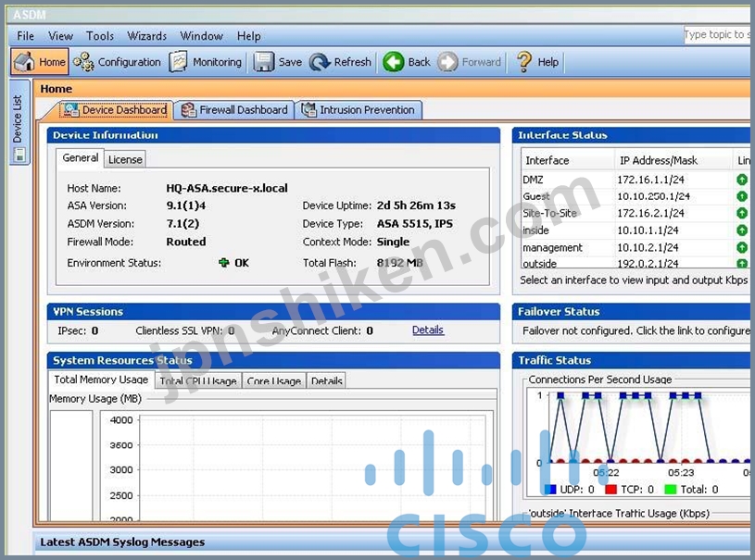The image size is (755, 560).
Task: Click Failover not configured message text
Action: (635, 330)
